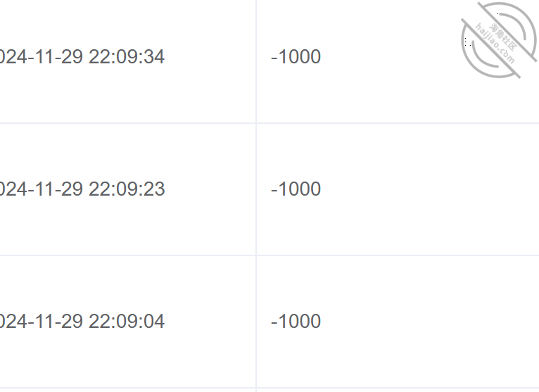The image size is (539, 392).
Task: Click the date portion of the 22:09:04 row
Action: pos(42,322)
